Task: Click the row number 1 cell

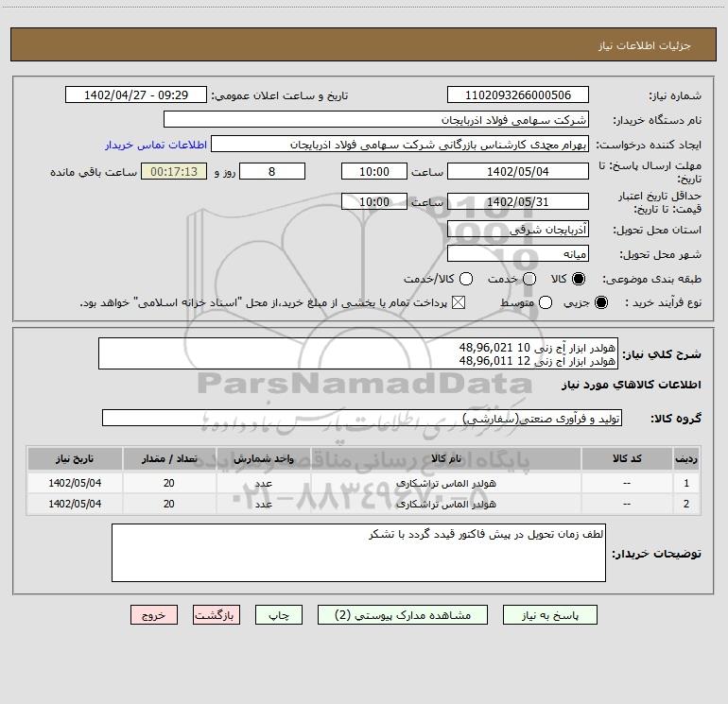Action: [686, 483]
